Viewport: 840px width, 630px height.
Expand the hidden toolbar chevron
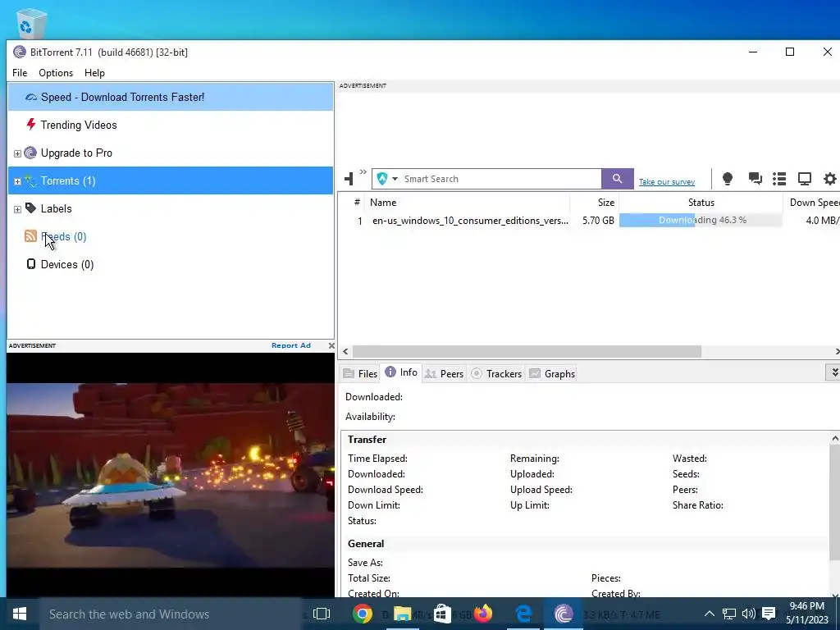coord(363,172)
